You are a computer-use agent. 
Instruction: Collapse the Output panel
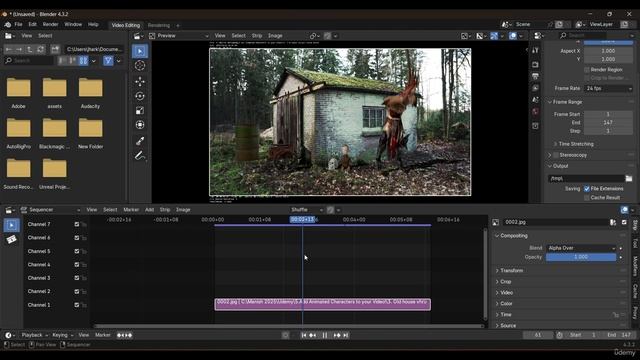pyautogui.click(x=560, y=166)
